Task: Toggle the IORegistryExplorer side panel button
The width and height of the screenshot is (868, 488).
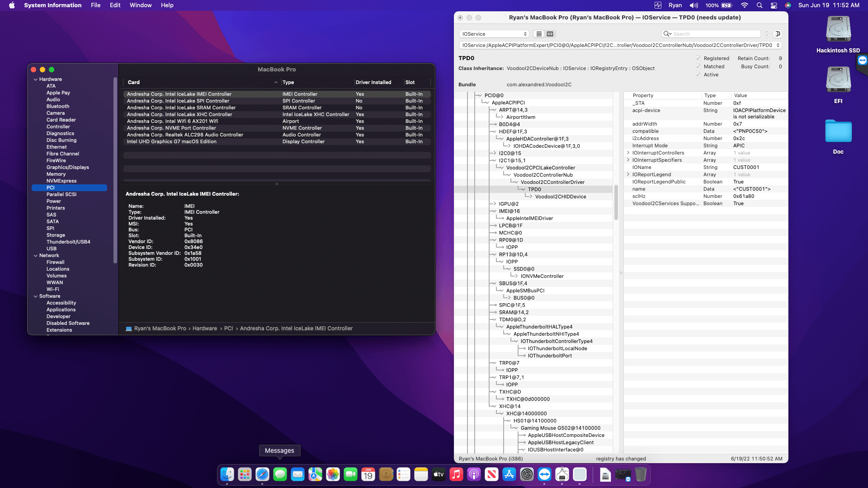Action: 778,34
